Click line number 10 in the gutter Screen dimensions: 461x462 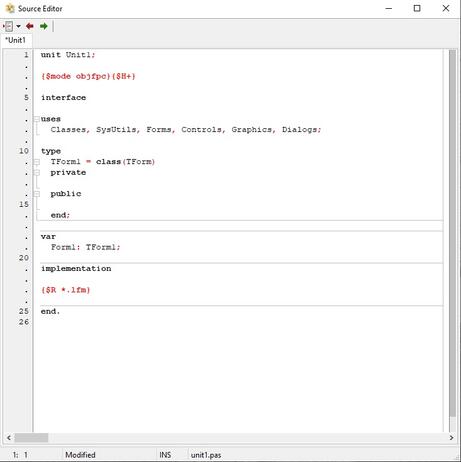tap(24, 151)
